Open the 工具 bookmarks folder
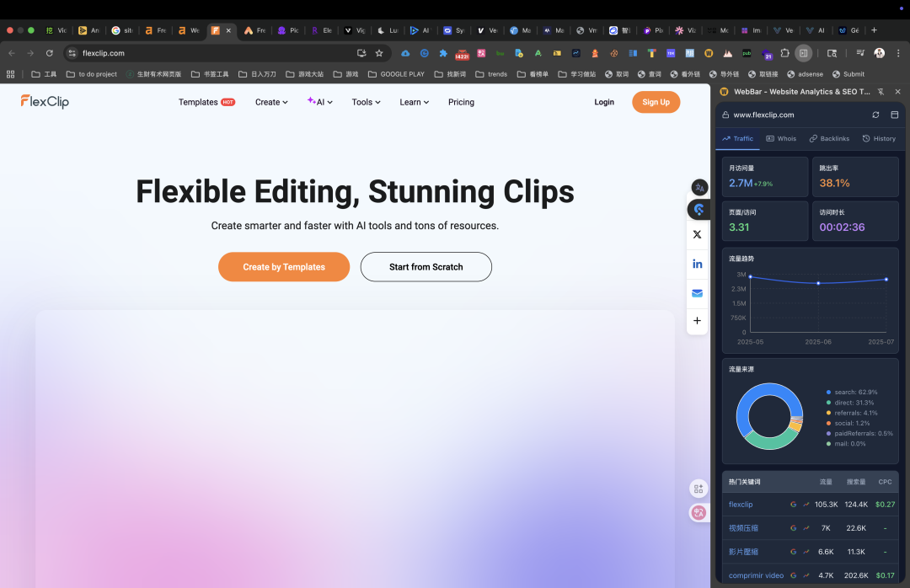The height and width of the screenshot is (588, 910). tap(44, 74)
